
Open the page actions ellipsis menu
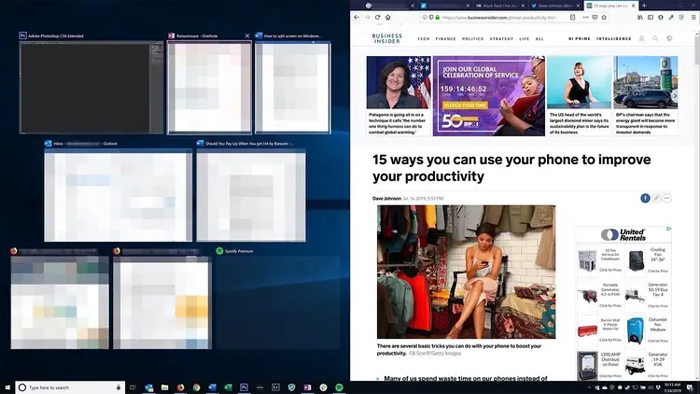(586, 17)
